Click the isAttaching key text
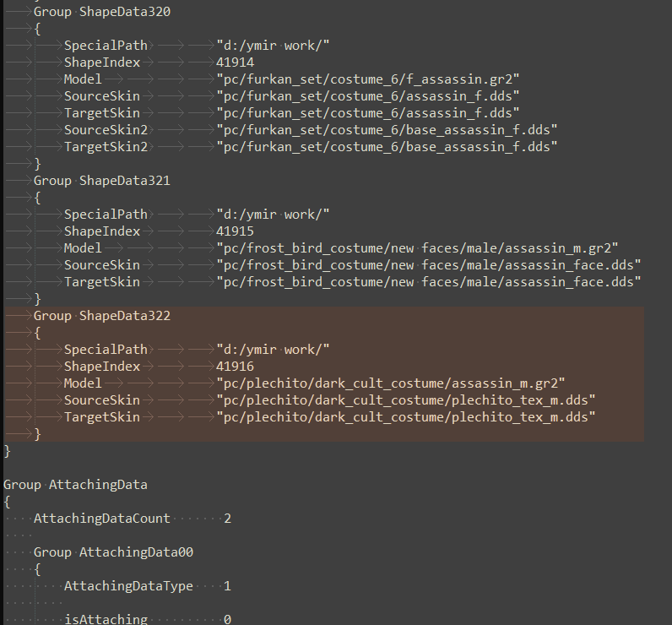 [x=106, y=619]
